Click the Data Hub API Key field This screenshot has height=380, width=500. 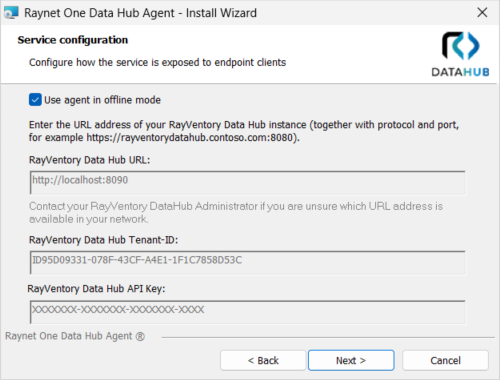coord(248,312)
